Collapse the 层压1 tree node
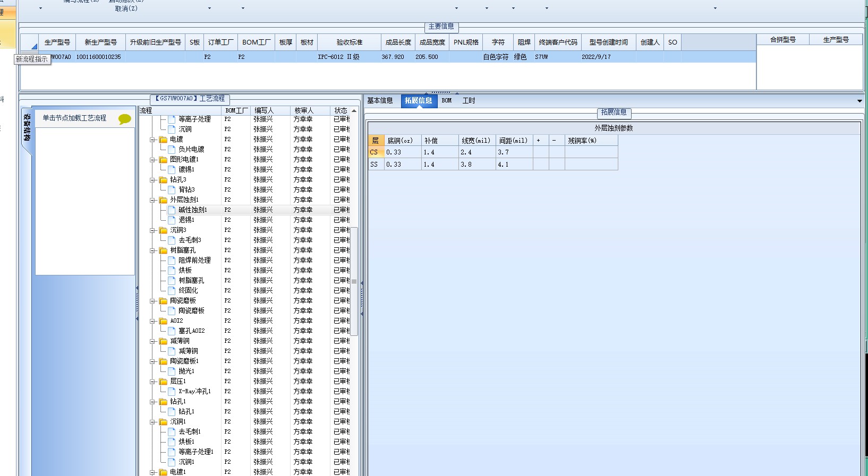The width and height of the screenshot is (868, 476). coord(152,382)
